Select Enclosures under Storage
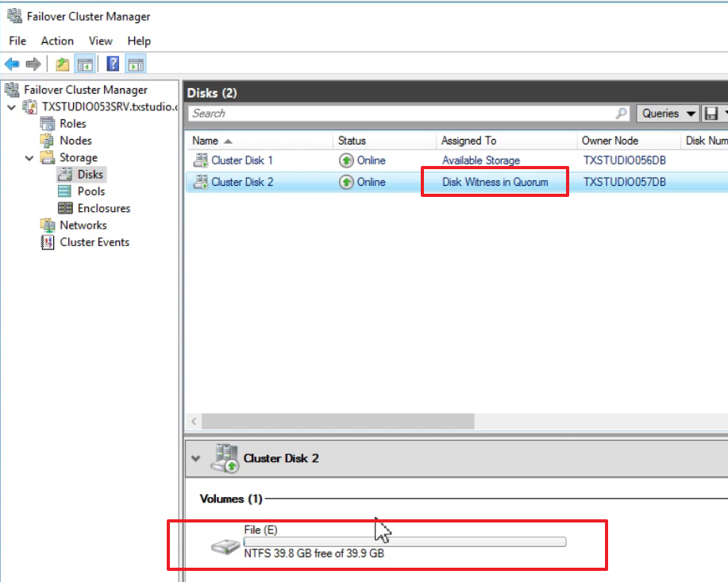 (104, 208)
